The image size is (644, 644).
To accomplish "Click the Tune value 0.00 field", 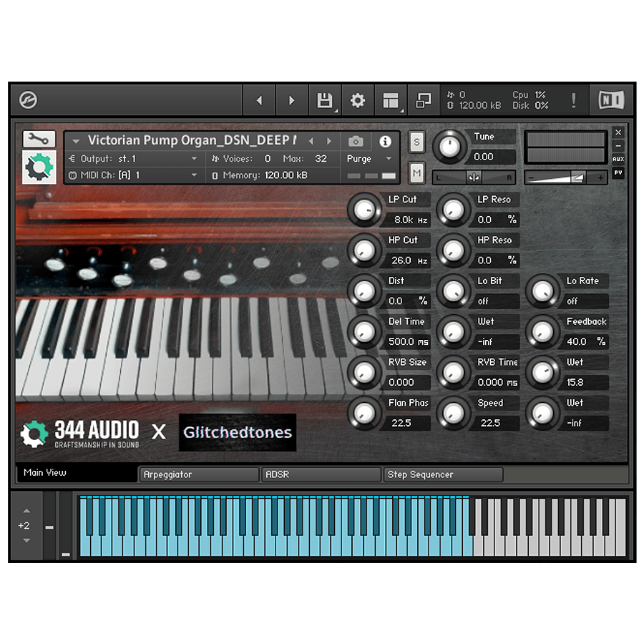I will (x=492, y=157).
